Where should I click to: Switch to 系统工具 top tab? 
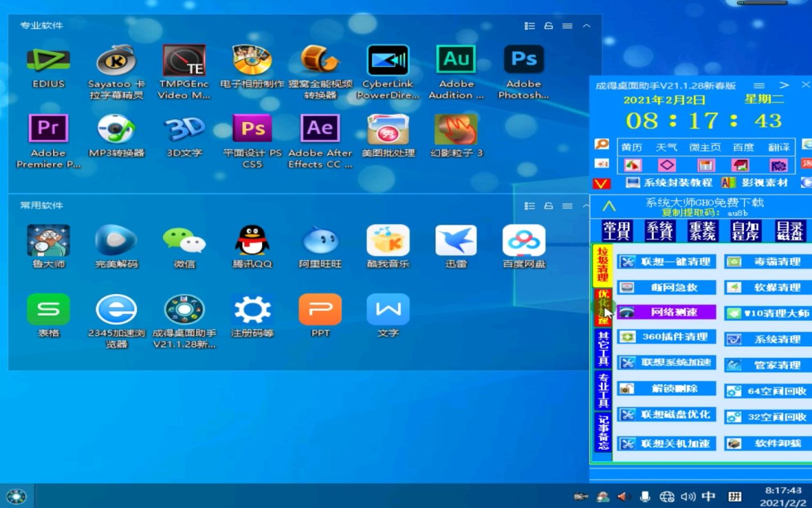(659, 231)
